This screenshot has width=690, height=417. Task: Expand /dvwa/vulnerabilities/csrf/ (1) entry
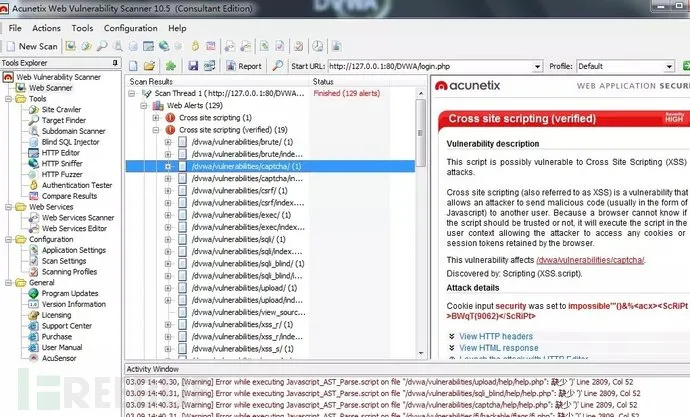click(x=168, y=191)
